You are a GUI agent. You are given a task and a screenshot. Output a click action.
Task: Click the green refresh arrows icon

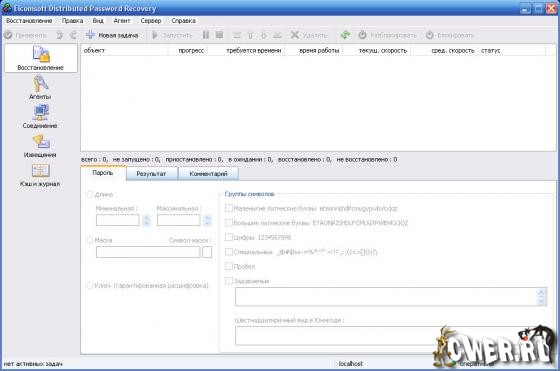click(x=345, y=35)
